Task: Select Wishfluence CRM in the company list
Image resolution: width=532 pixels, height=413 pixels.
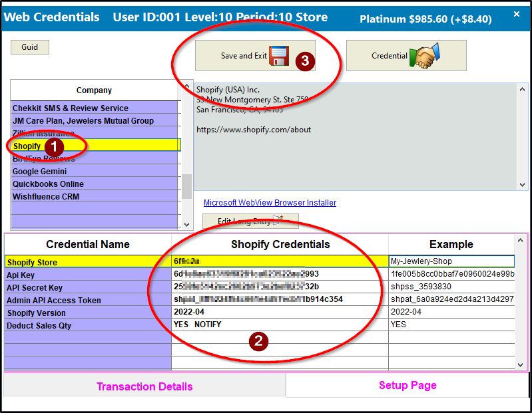Action: point(95,196)
